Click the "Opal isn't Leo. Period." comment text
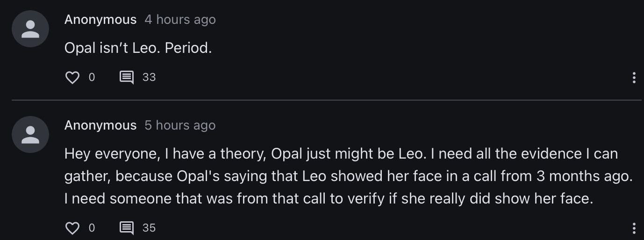 [x=138, y=48]
